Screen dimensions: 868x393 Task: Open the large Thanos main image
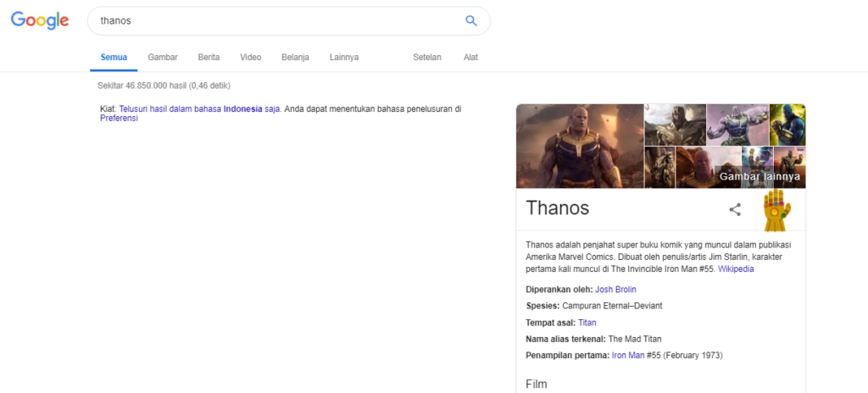tap(580, 147)
